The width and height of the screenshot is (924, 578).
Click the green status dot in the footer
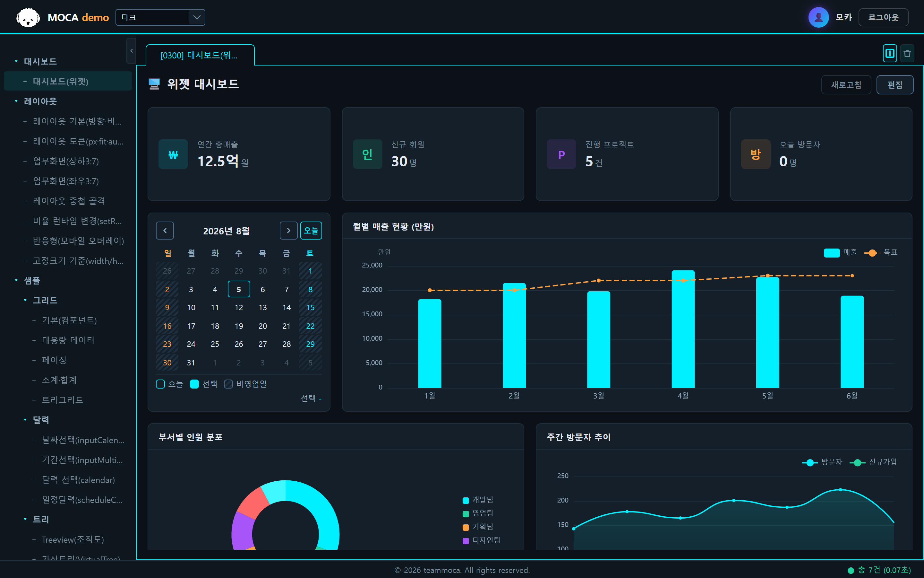tap(851, 570)
